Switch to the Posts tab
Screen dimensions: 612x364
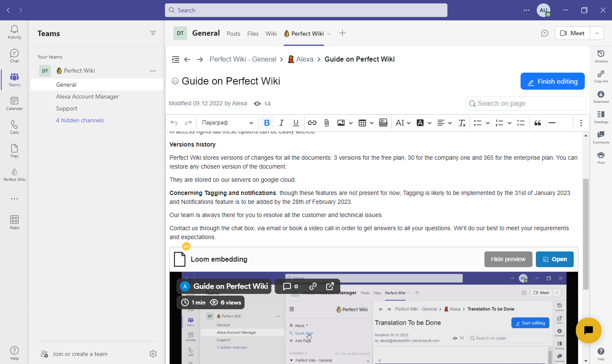point(233,34)
